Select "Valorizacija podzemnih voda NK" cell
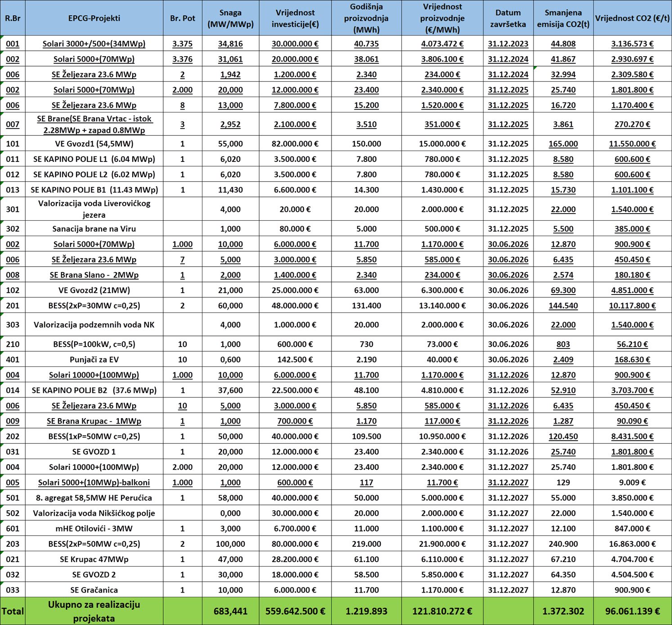 (94, 325)
